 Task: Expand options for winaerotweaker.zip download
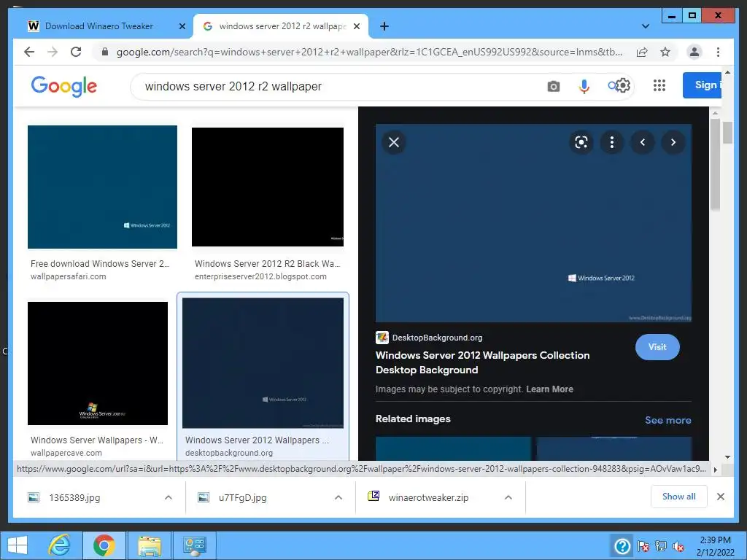coord(508,497)
